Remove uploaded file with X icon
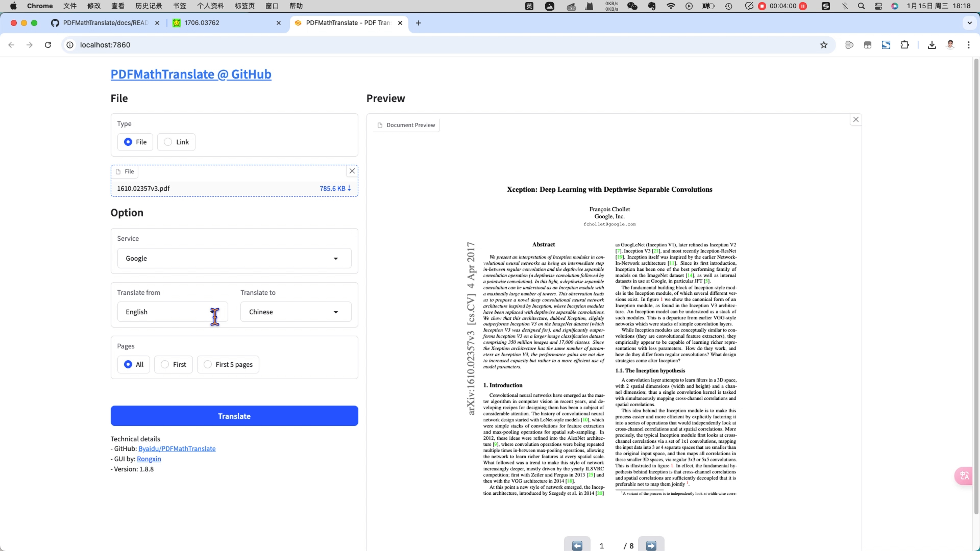Viewport: 980px width, 551px height. coord(352,171)
